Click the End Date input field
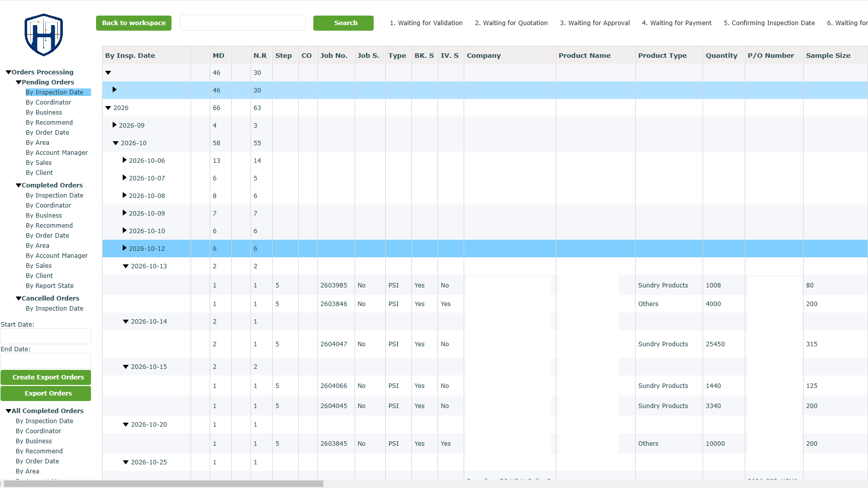Image resolution: width=868 pixels, height=488 pixels. coord(46,361)
